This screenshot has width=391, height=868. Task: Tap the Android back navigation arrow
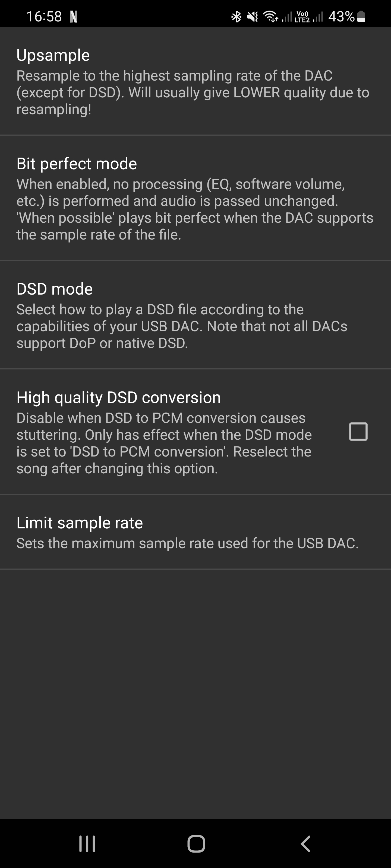(x=305, y=844)
